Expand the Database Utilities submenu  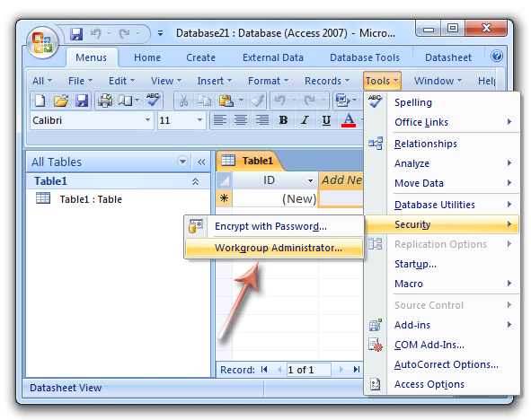[442, 205]
